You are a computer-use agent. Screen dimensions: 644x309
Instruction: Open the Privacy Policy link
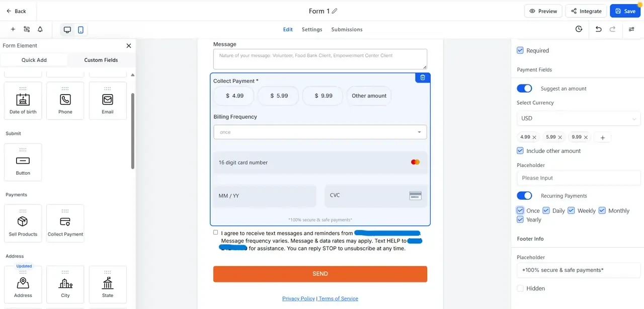[298, 298]
